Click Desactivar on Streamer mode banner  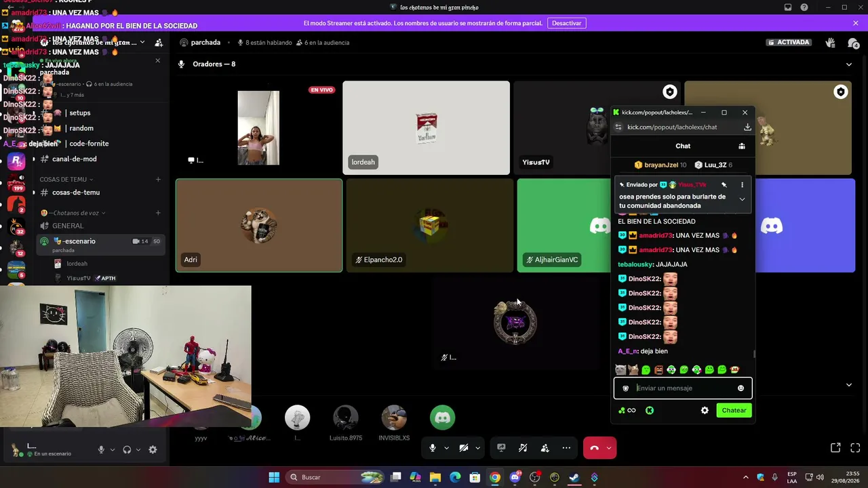(567, 23)
